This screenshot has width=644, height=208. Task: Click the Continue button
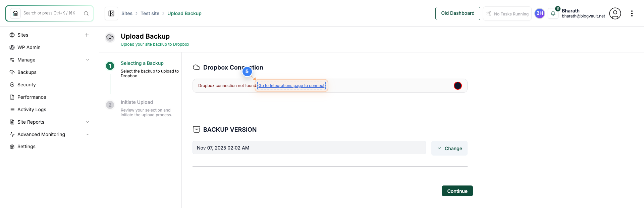click(x=457, y=191)
